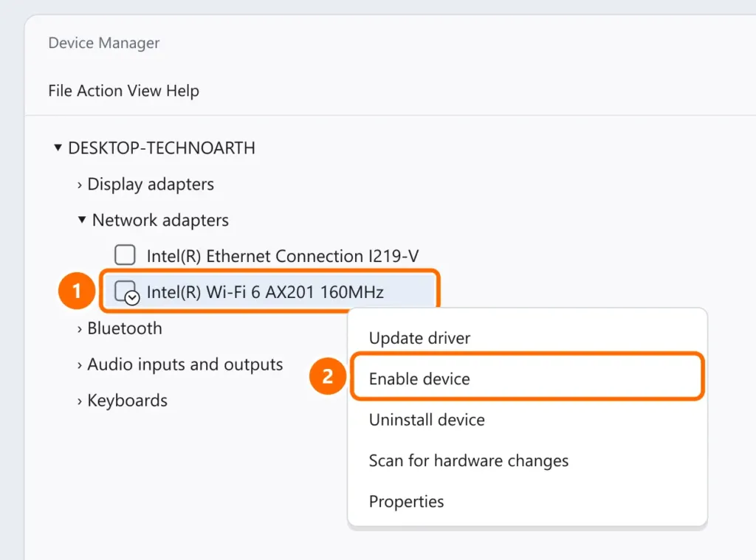Screen dimensions: 756x560
Task: Collapse the Network adapters arrow
Action: click(82, 220)
